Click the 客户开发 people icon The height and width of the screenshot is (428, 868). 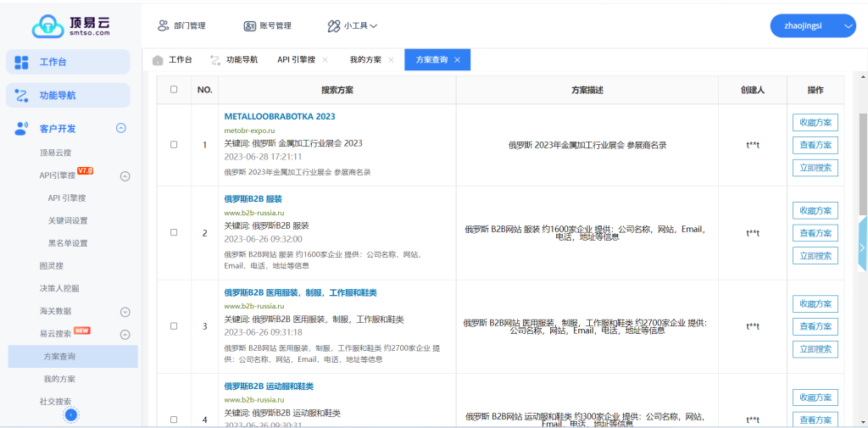pyautogui.click(x=22, y=129)
